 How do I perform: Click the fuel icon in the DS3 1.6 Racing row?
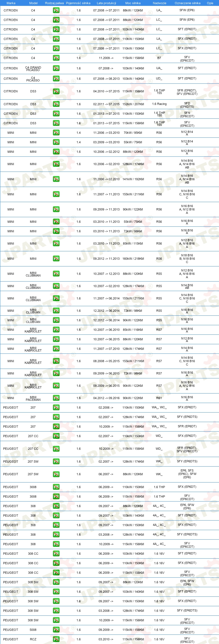point(56,104)
